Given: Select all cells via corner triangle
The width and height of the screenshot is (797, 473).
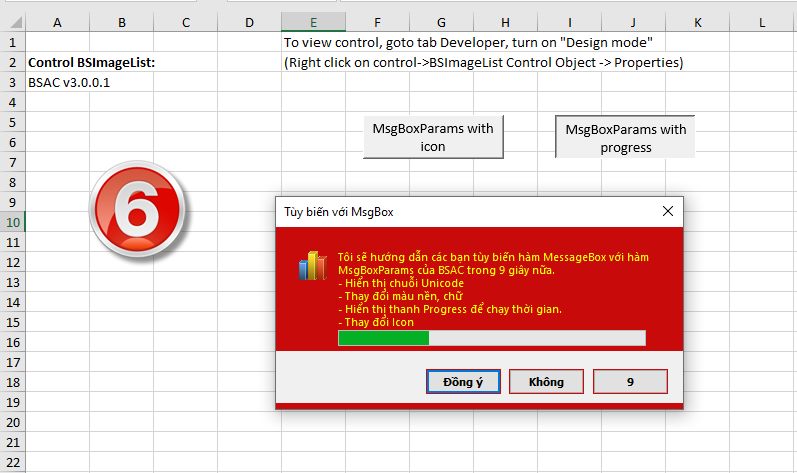Looking at the screenshot, I should coord(15,22).
